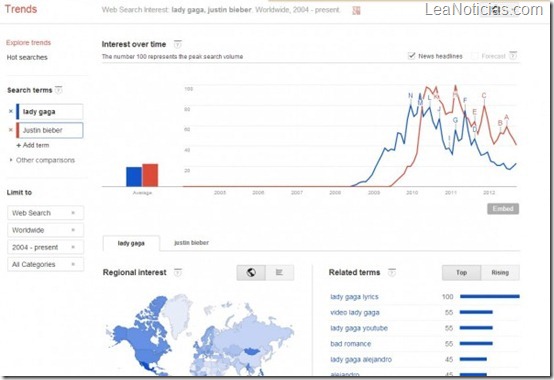Remove lady gaga term with blue X

click(x=11, y=111)
